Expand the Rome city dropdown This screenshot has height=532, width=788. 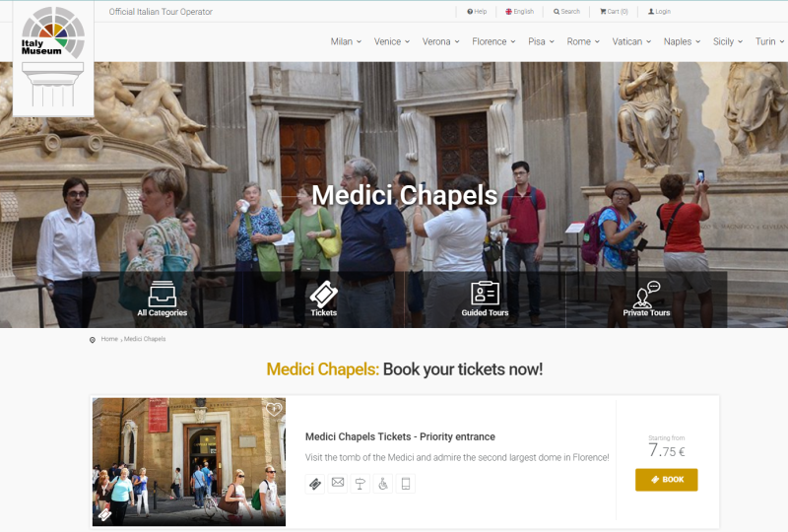click(x=583, y=41)
